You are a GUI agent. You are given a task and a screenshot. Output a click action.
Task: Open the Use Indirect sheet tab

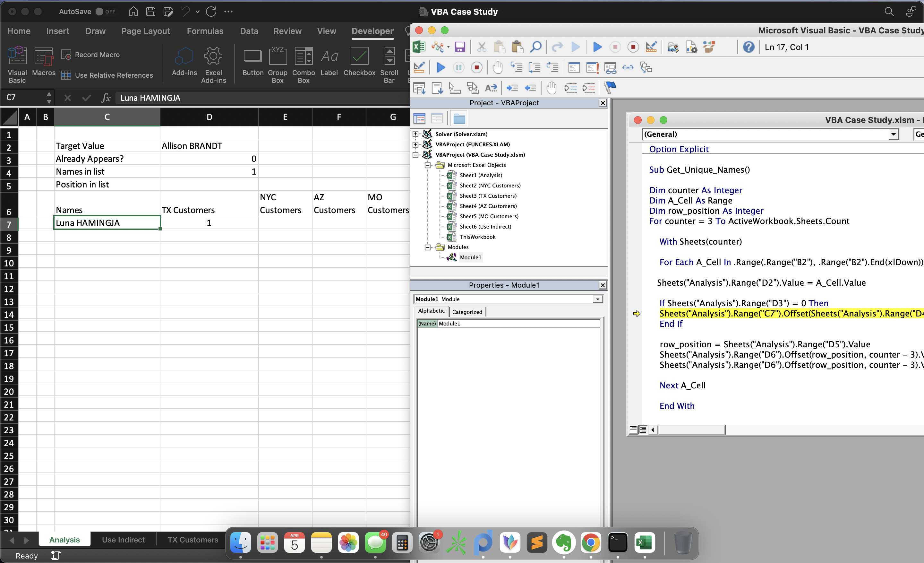[x=123, y=540]
